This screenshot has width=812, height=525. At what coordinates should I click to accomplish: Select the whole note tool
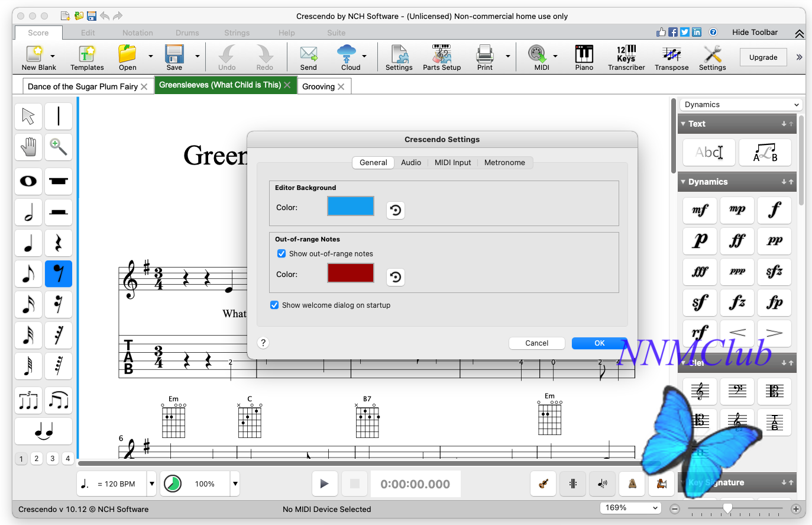(x=28, y=181)
